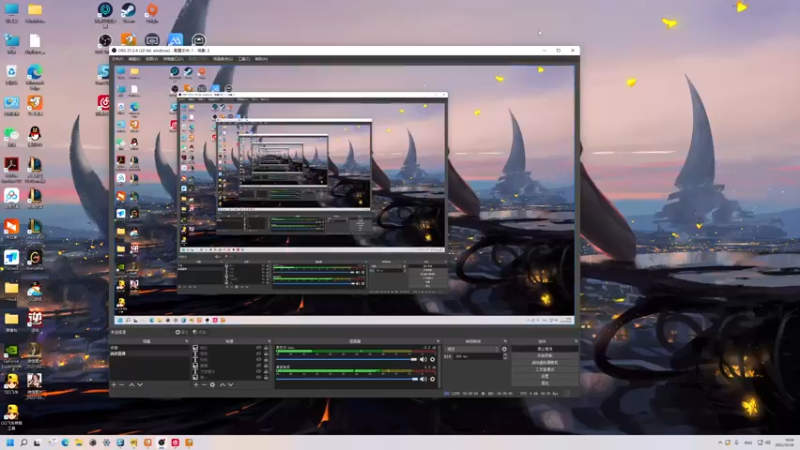Open the Docks menu in OBS

(x=173, y=59)
